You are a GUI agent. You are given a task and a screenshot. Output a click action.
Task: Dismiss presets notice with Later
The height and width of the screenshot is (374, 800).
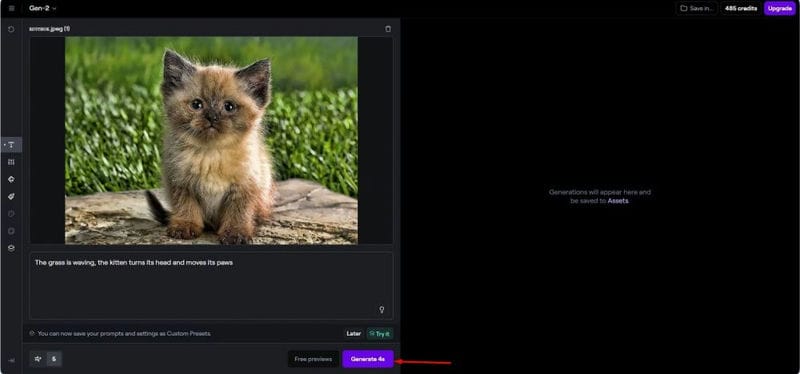pyautogui.click(x=354, y=334)
